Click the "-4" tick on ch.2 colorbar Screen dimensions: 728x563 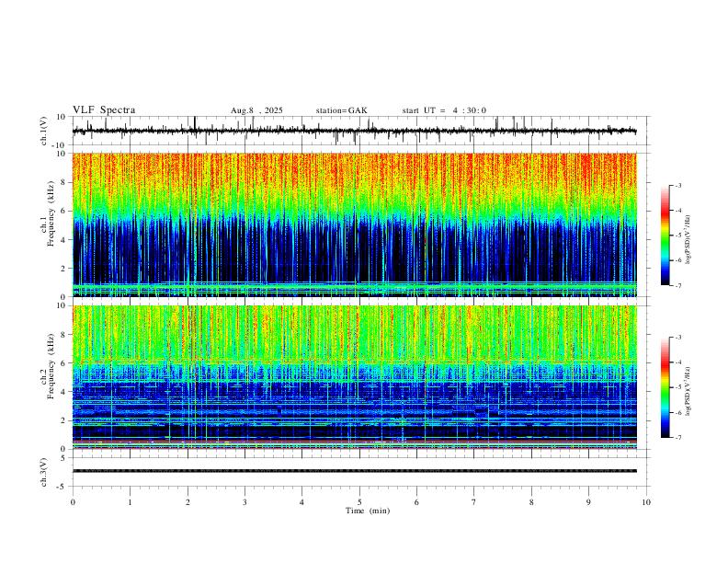coord(677,362)
